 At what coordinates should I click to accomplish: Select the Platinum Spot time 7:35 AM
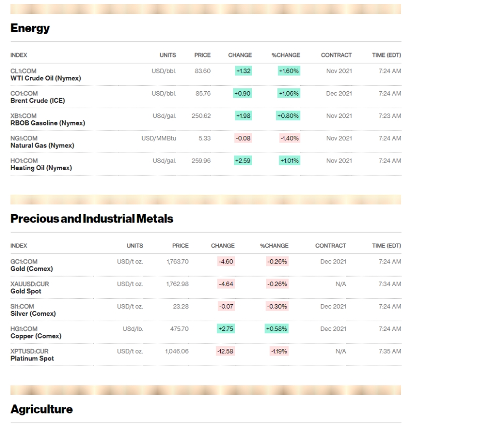390,351
